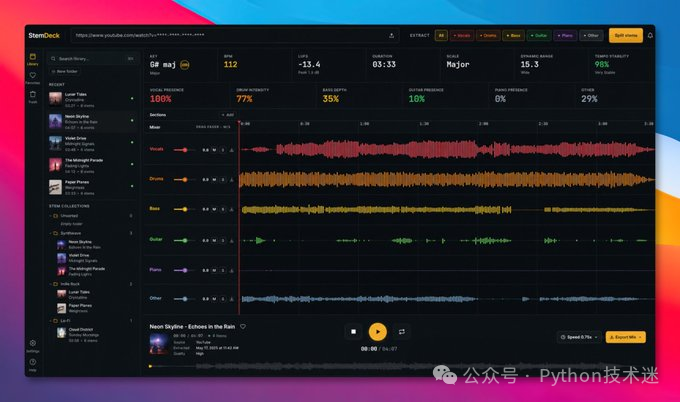Click the Indie Rock folder icon
Viewport: 680px width, 402px height.
tap(56, 284)
